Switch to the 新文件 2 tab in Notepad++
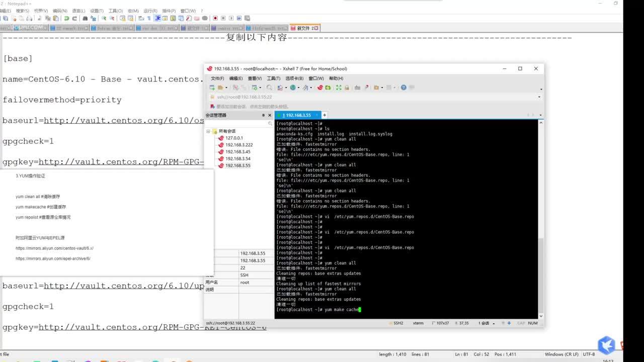This screenshot has height=362, width=644. 304,28
